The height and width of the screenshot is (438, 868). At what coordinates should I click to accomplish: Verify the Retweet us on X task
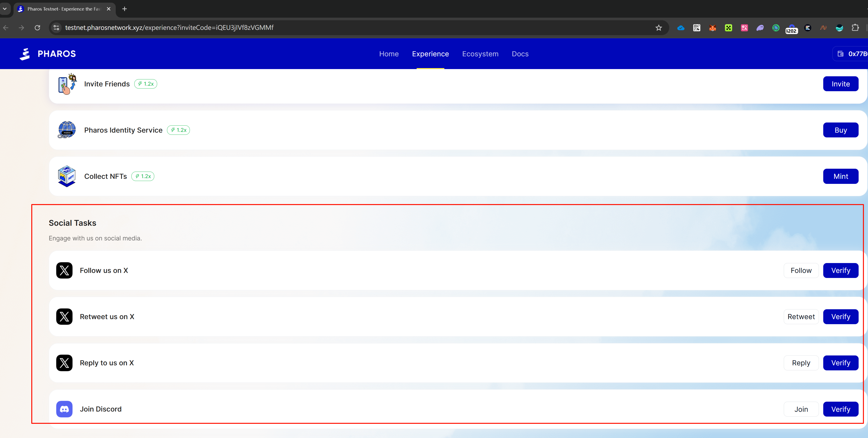[840, 316]
